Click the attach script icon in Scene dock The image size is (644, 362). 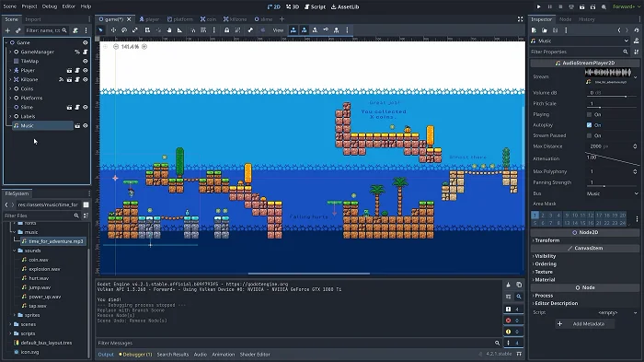tap(75, 30)
